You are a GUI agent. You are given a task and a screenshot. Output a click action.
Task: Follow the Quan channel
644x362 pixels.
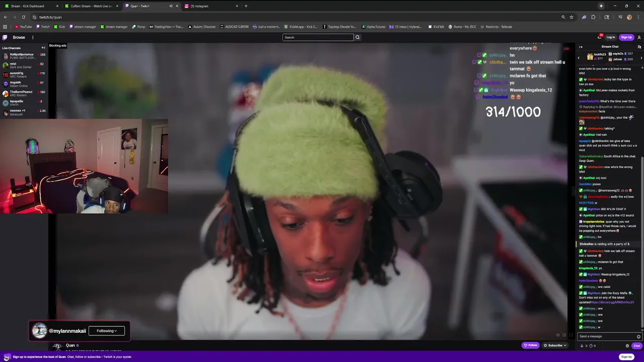(x=530, y=345)
